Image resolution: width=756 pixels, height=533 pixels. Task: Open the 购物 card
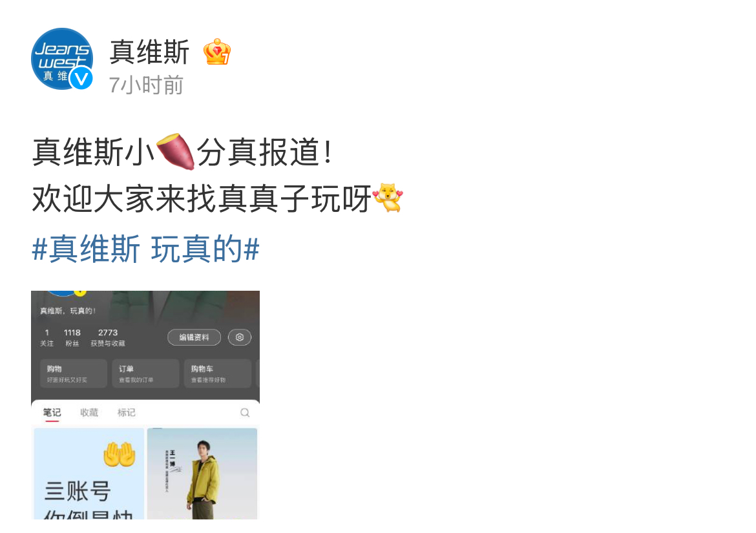pyautogui.click(x=73, y=373)
